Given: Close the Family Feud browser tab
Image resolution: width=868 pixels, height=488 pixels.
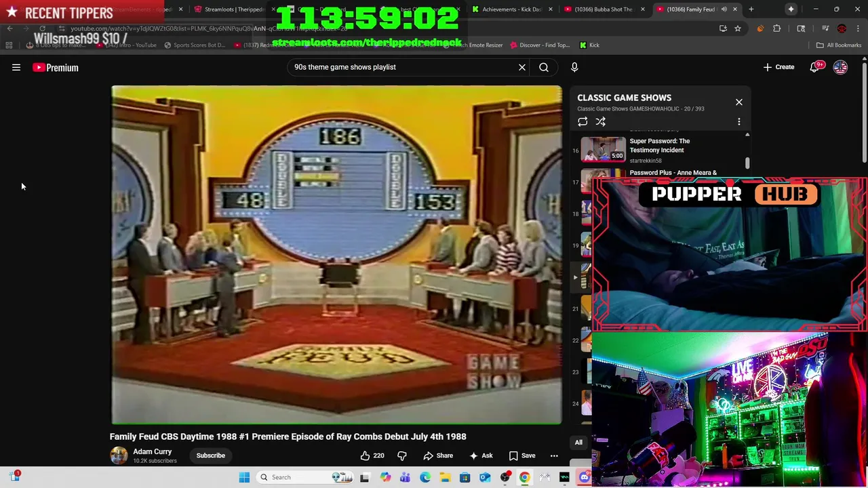Looking at the screenshot, I should click(x=734, y=9).
